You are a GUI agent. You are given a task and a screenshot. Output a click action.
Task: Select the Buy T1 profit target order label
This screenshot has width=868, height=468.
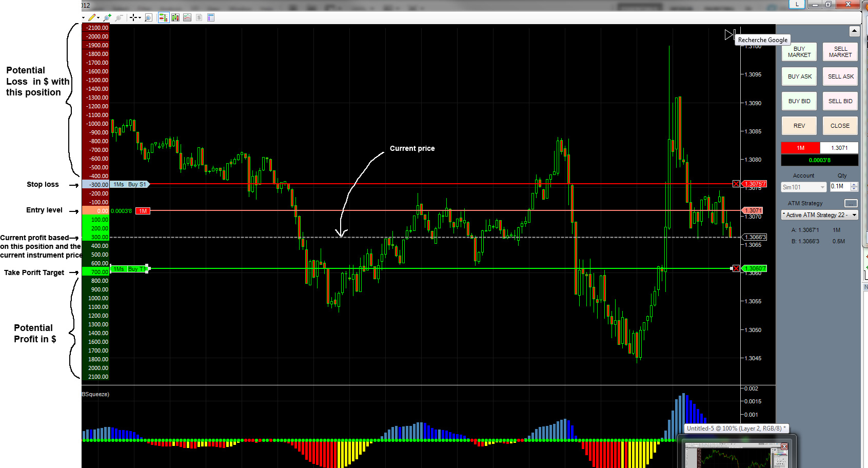(130, 269)
